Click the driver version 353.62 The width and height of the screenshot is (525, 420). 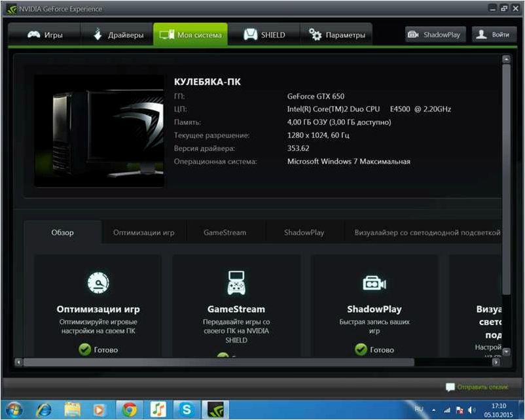pos(298,149)
